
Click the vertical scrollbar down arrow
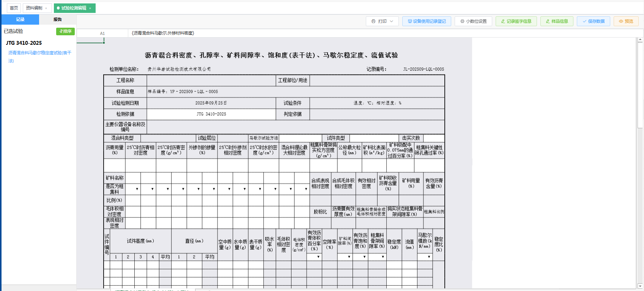[x=640, y=286]
